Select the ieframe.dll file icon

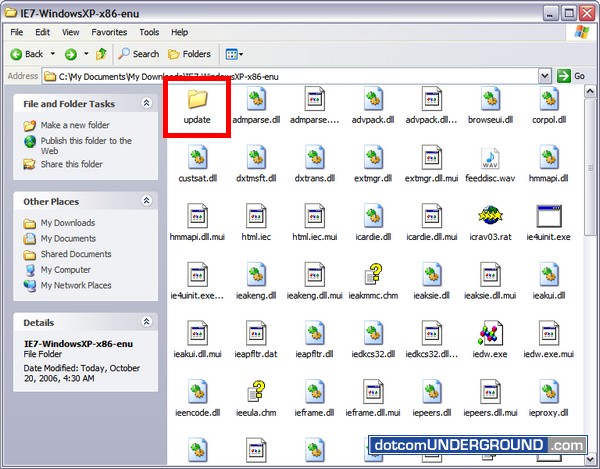[315, 392]
